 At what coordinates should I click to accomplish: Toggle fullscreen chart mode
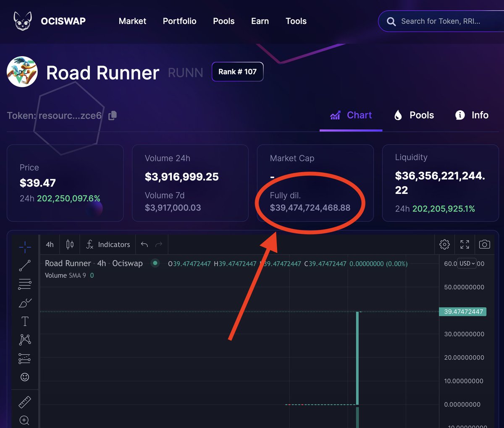coord(465,244)
